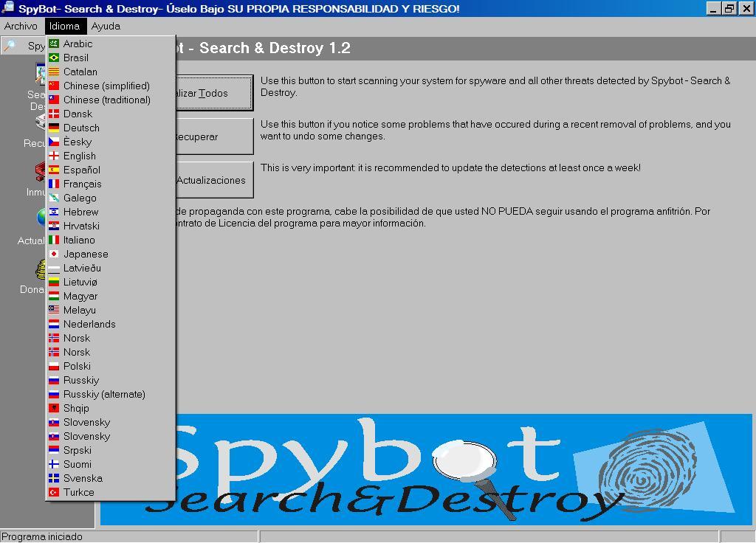The image size is (756, 543).
Task: Click the SpyBot title bar application icon
Action: 8,7
